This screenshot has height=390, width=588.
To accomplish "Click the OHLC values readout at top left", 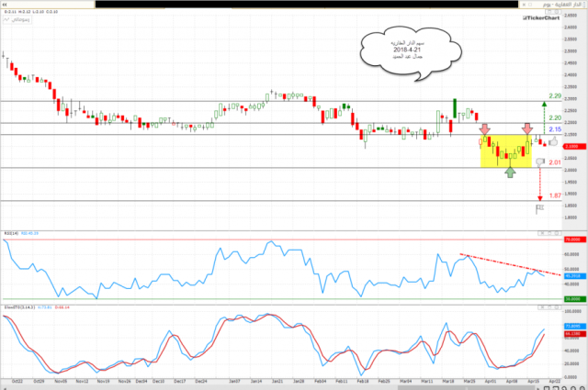I will click(x=31, y=12).
